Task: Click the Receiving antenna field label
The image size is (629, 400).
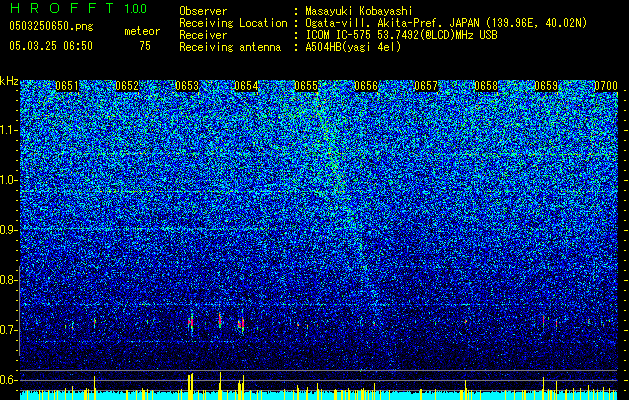Action: tap(230, 47)
